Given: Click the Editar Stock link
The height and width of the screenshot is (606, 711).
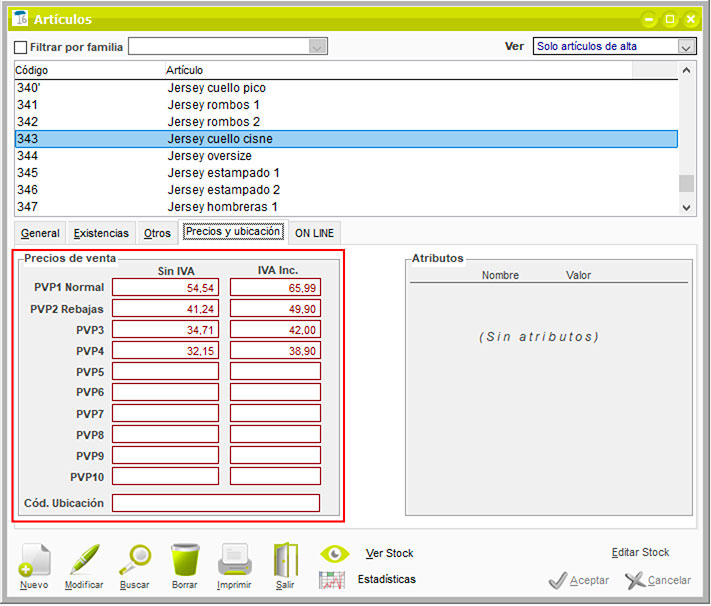Looking at the screenshot, I should click(640, 552).
